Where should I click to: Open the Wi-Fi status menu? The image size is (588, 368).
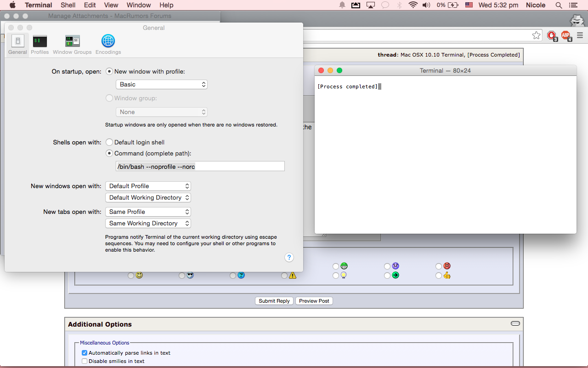[x=413, y=5]
